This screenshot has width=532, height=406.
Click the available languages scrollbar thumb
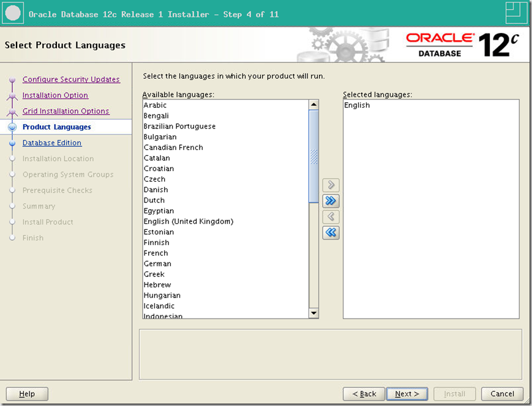pos(314,157)
